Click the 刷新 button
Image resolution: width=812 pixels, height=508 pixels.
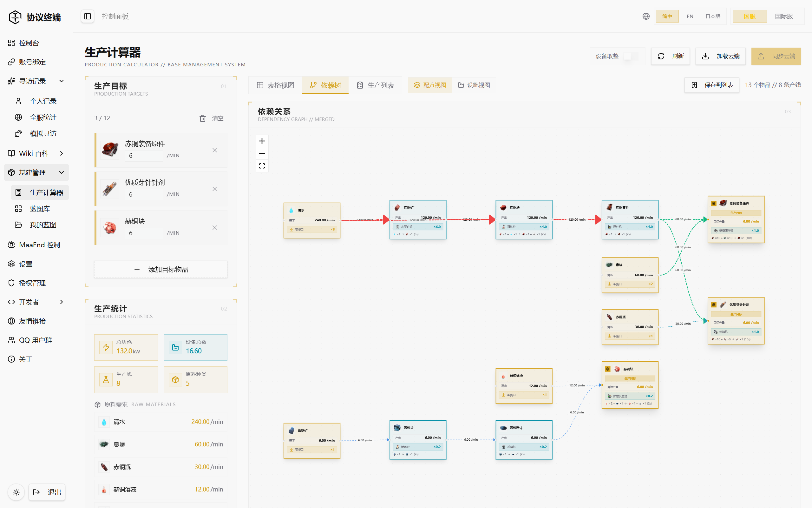[x=670, y=56]
